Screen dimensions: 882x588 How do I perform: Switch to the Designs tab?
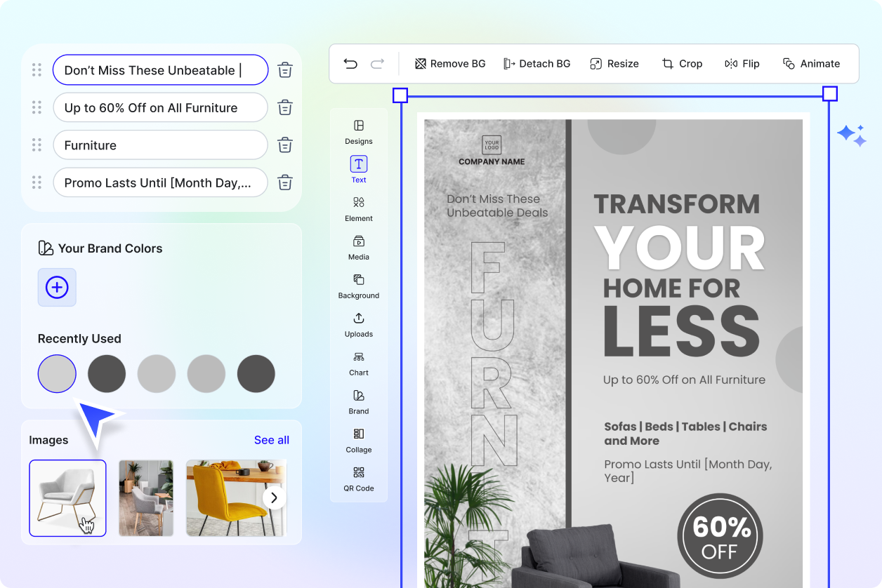tap(358, 131)
